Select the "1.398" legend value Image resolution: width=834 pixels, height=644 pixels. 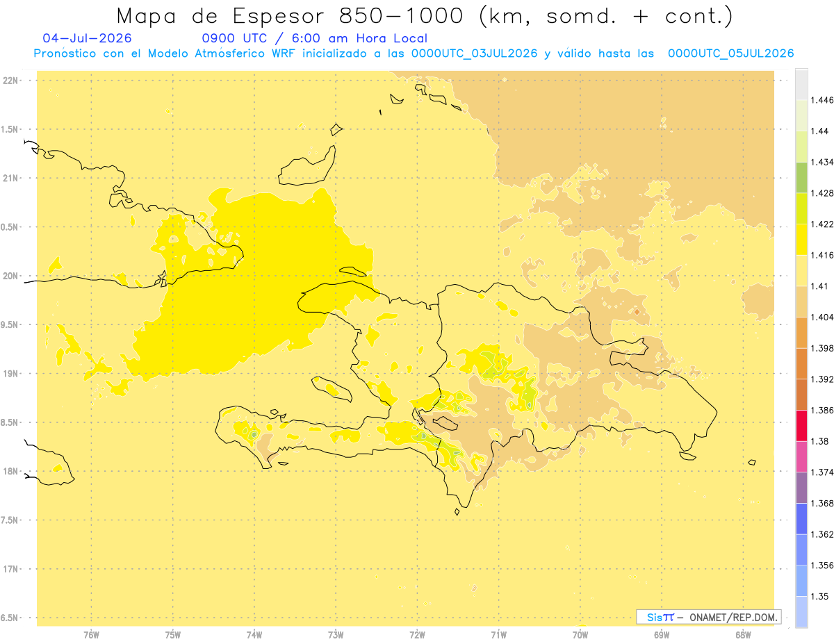point(822,348)
